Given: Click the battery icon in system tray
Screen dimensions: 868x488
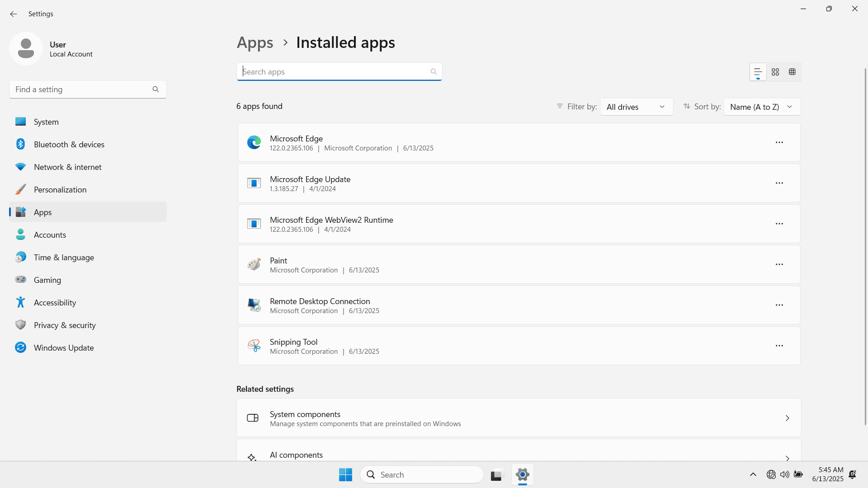Looking at the screenshot, I should click(x=798, y=475).
